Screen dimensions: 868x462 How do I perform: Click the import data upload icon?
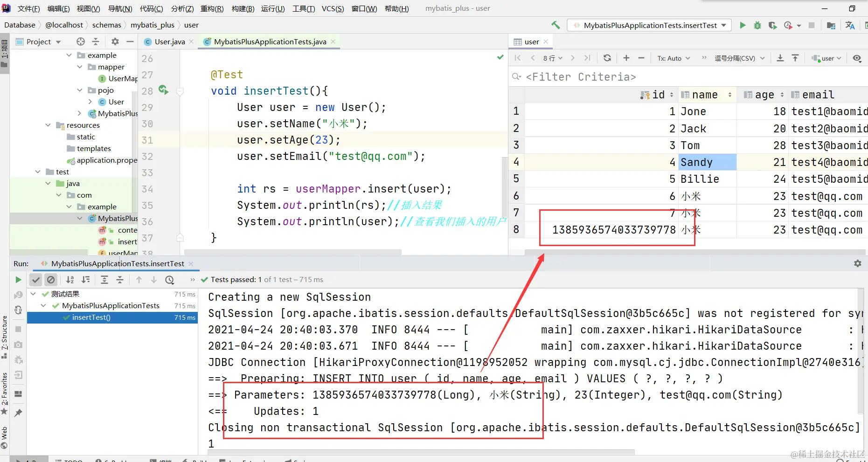point(795,58)
